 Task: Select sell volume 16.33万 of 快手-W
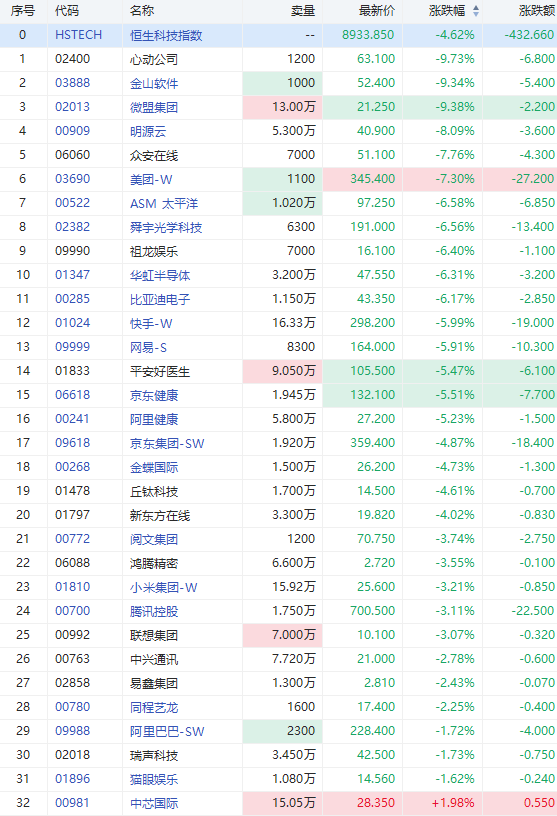point(294,323)
